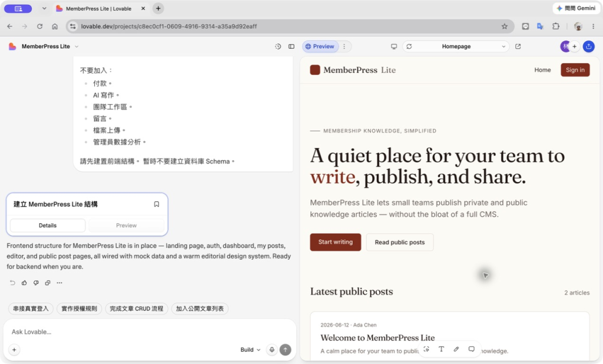Pick the pen edit tool in preview

(456, 349)
